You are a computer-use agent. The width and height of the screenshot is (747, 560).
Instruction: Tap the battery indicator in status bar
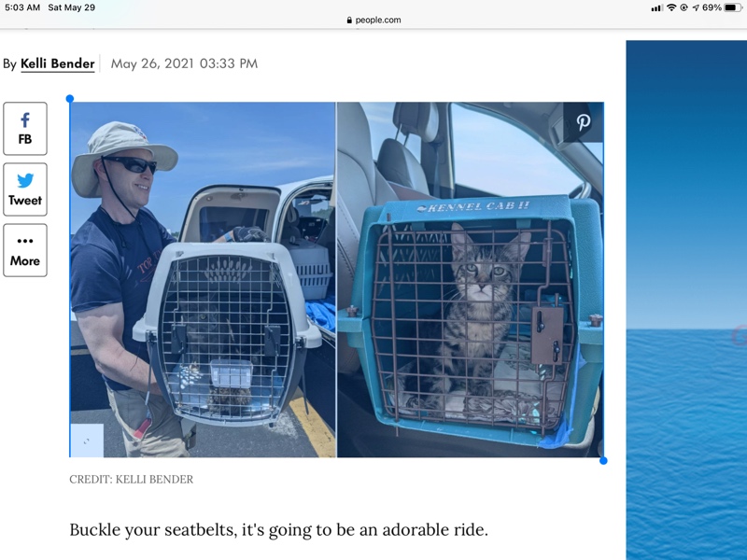pyautogui.click(x=733, y=7)
